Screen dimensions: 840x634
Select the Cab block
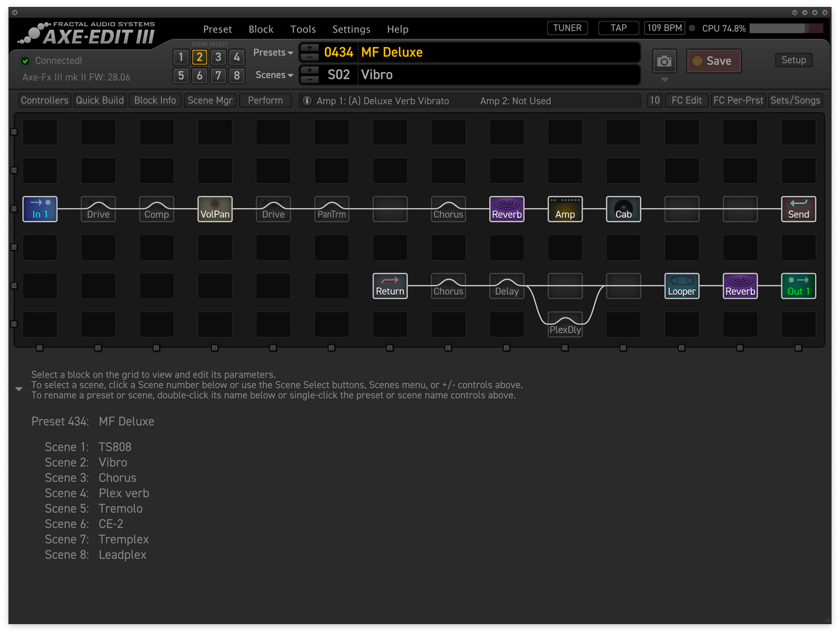tap(623, 209)
